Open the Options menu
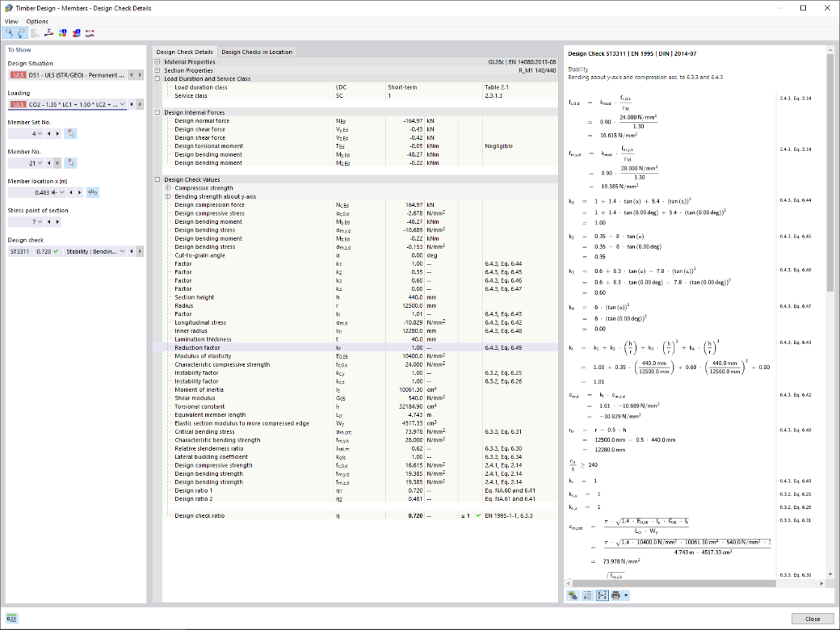 (x=37, y=22)
